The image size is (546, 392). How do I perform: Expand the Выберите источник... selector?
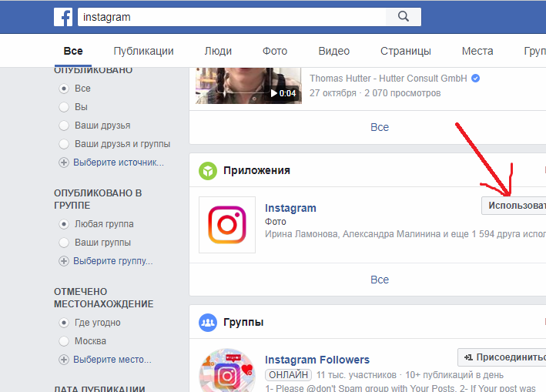[119, 162]
